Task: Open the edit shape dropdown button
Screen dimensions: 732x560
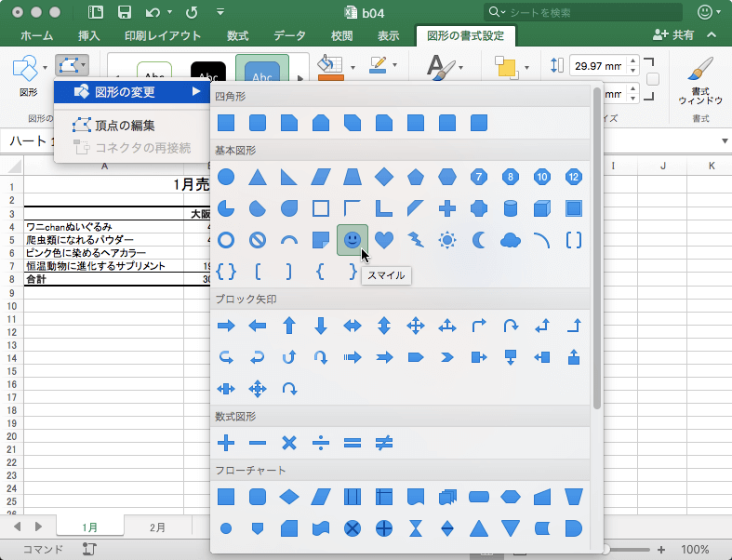Action: 72,65
